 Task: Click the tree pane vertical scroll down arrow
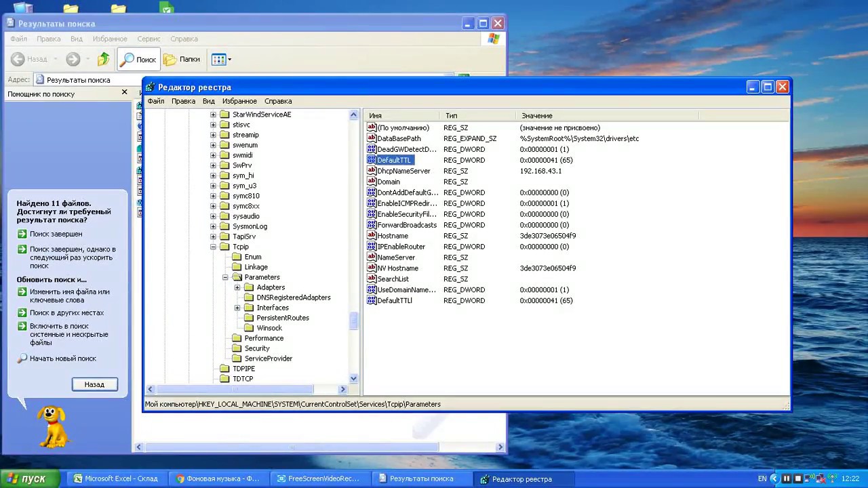353,379
